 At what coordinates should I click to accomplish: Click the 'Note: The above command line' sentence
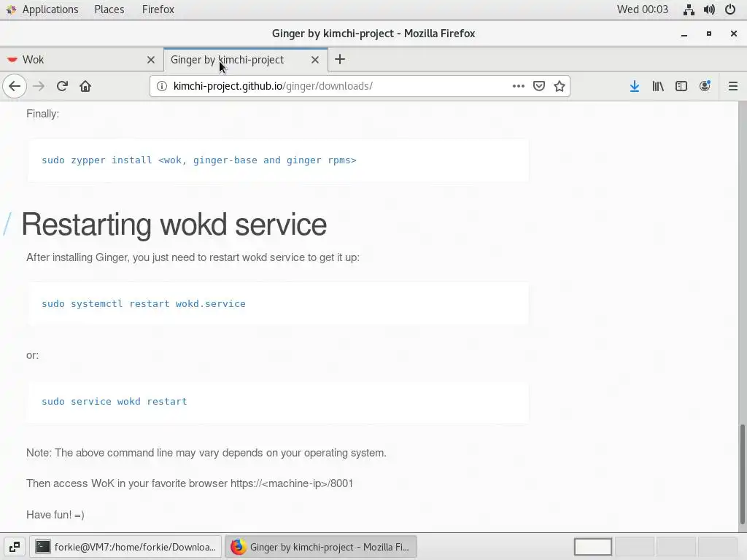(x=206, y=453)
